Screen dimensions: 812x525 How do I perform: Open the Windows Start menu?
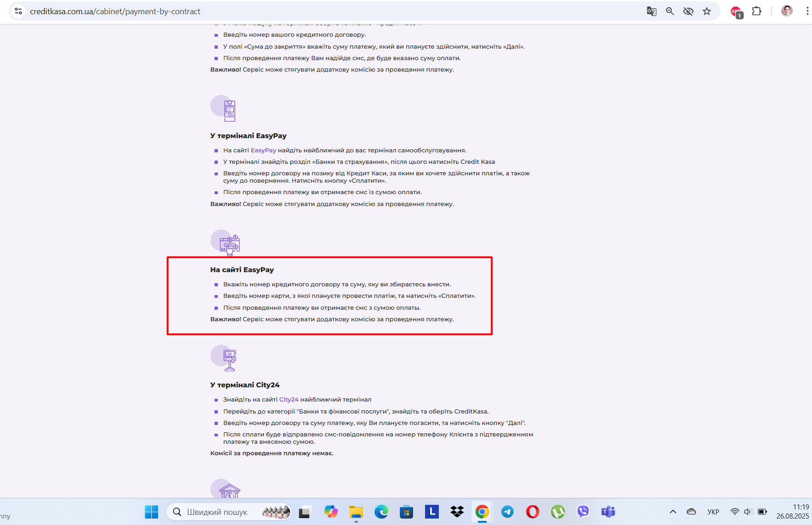(151, 512)
